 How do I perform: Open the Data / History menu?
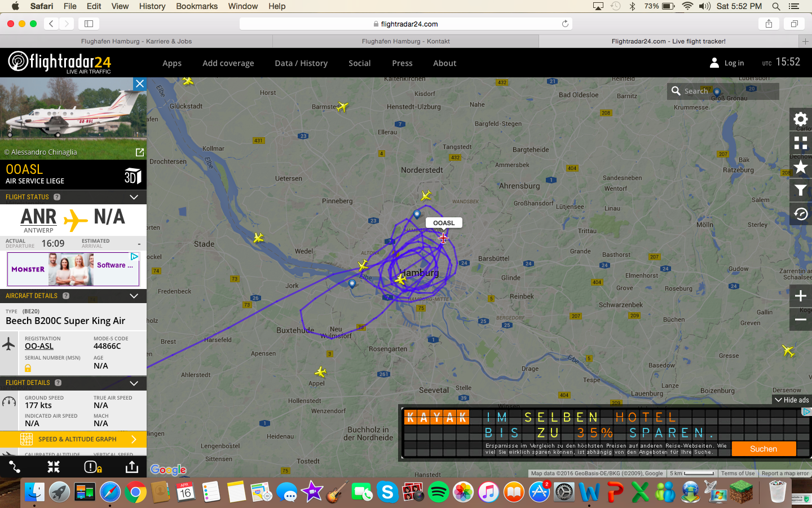301,63
